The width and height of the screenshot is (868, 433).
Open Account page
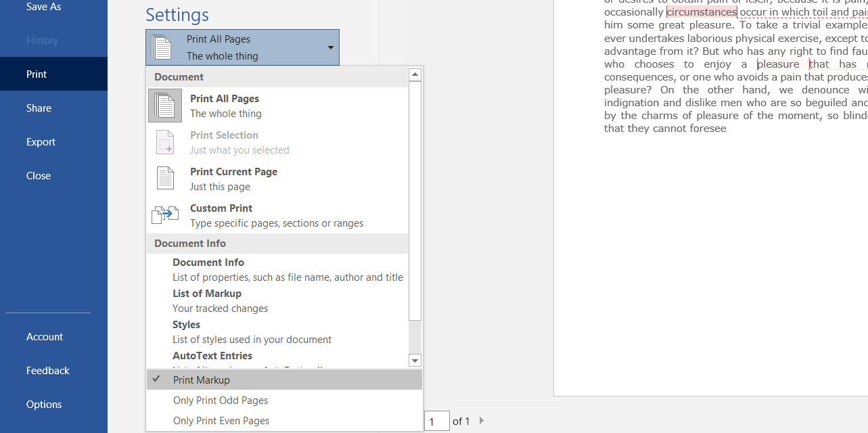click(x=53, y=337)
